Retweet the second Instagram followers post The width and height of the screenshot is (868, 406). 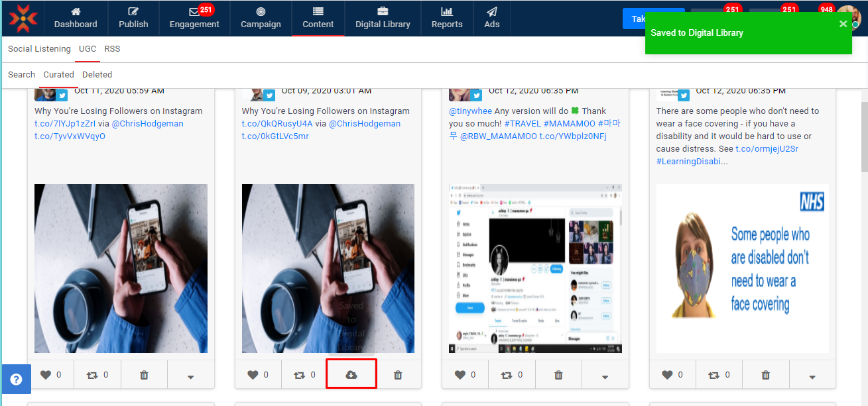[x=304, y=375]
